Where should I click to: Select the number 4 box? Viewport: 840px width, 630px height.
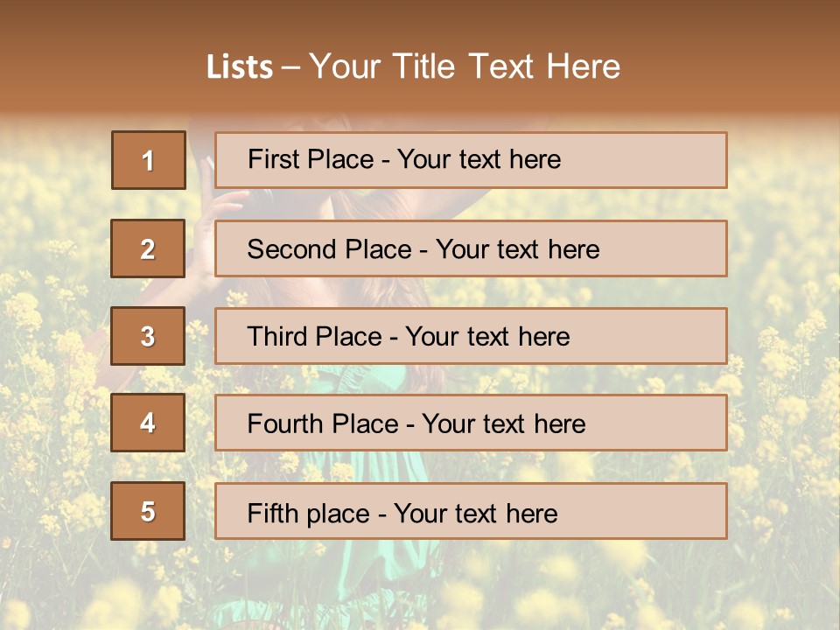(x=148, y=423)
